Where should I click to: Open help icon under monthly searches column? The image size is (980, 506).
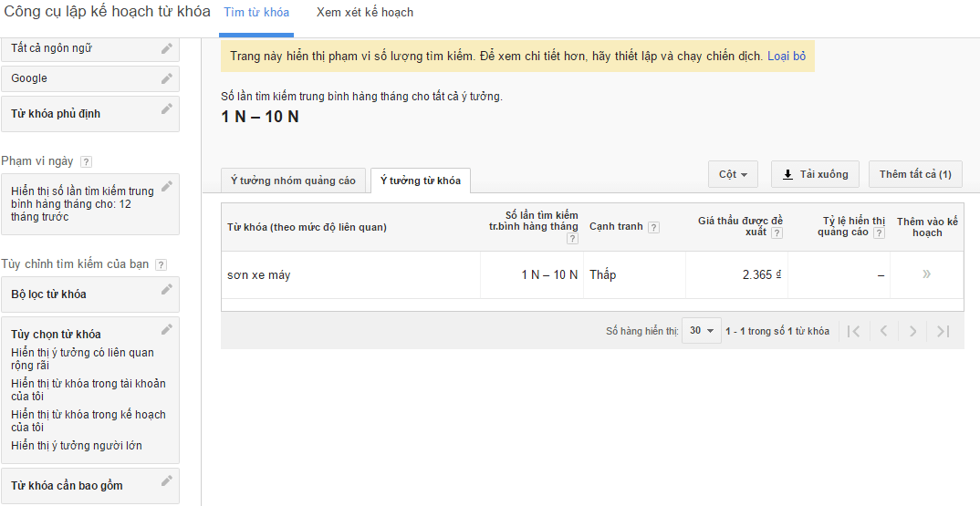[x=572, y=239]
